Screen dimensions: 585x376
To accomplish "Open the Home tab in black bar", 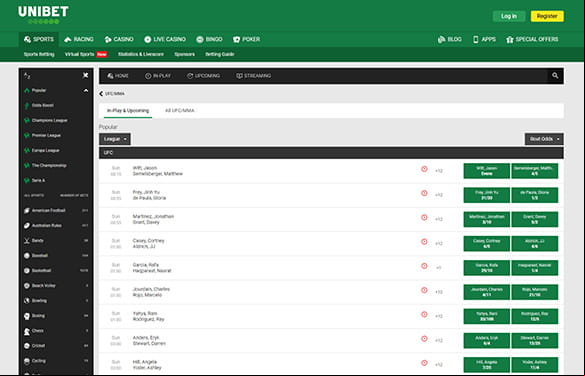I will point(118,76).
